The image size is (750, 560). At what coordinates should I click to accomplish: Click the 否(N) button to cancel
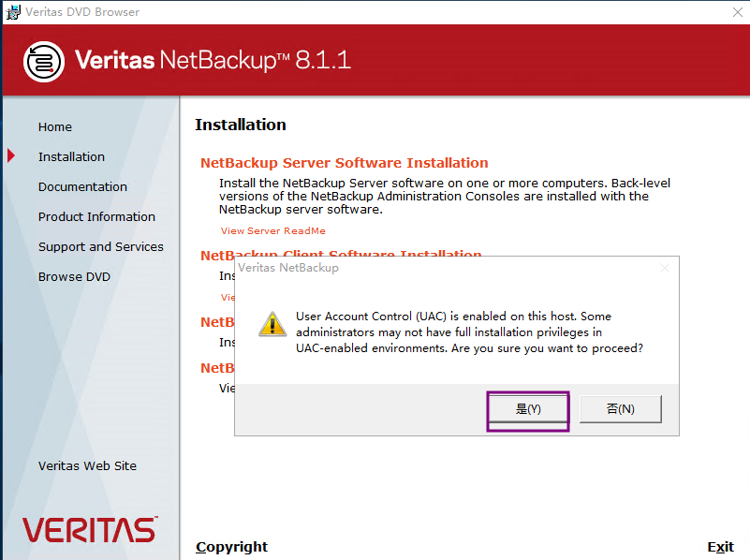coord(621,409)
